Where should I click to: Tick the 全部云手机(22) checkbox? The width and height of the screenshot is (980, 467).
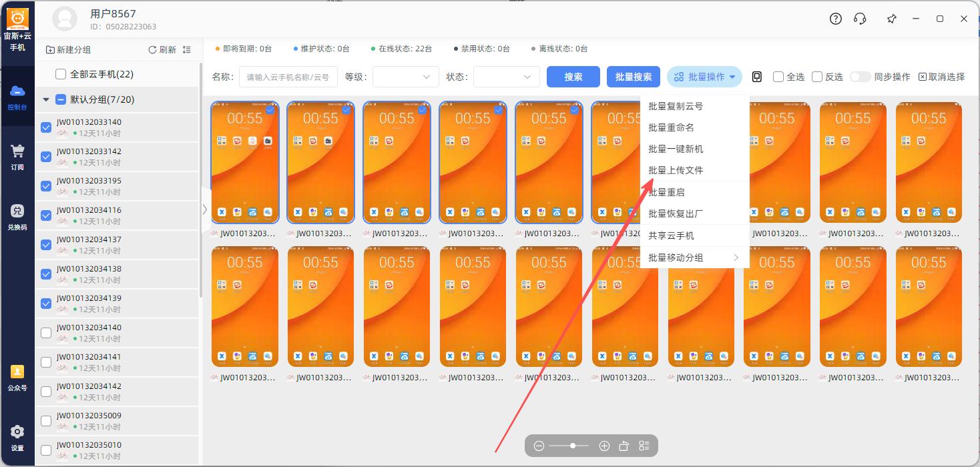coord(61,74)
